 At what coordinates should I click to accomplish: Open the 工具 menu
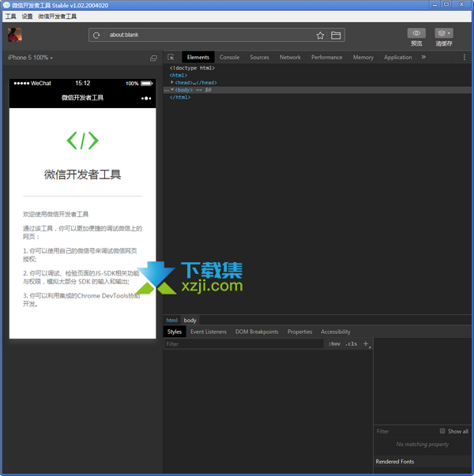tap(10, 17)
